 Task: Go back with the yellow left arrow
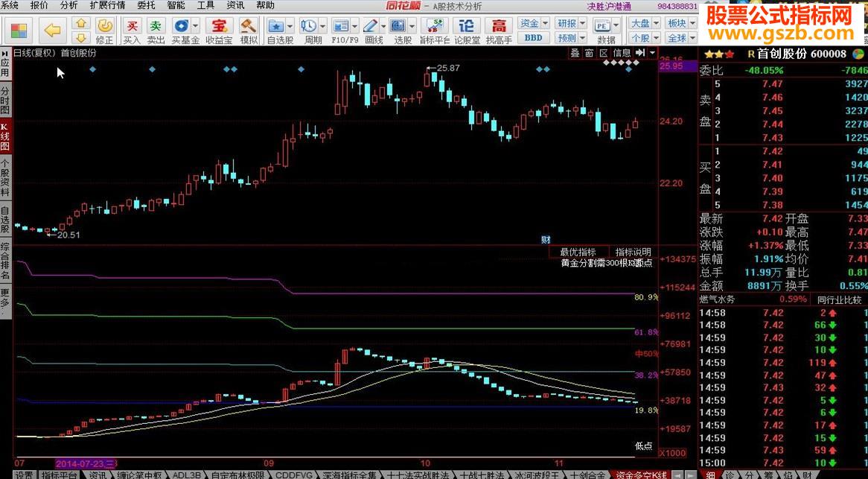52,31
